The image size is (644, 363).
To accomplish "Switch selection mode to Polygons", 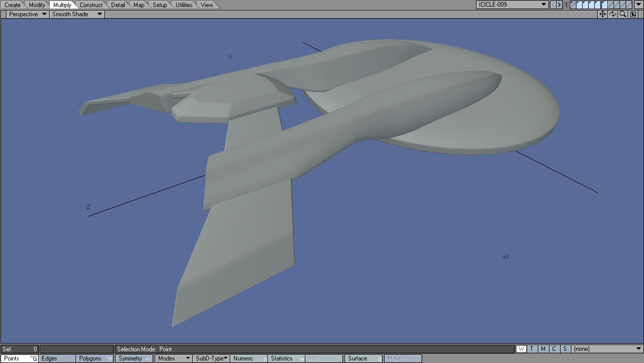I will (x=95, y=358).
